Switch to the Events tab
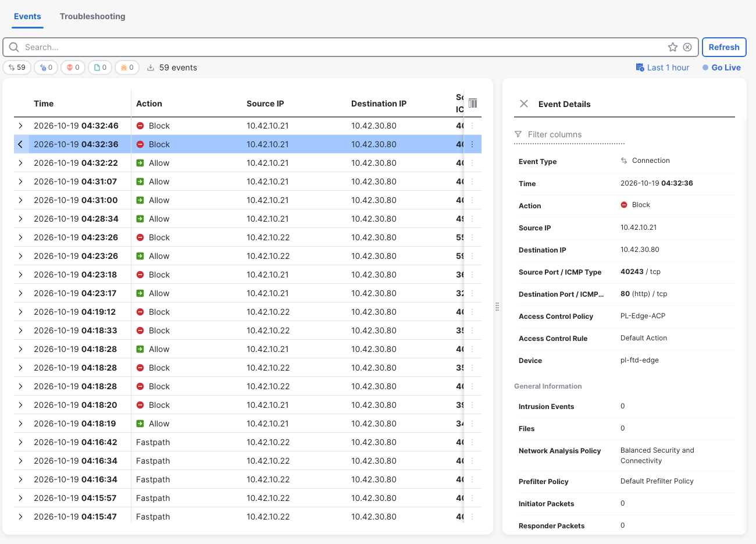 (x=27, y=16)
